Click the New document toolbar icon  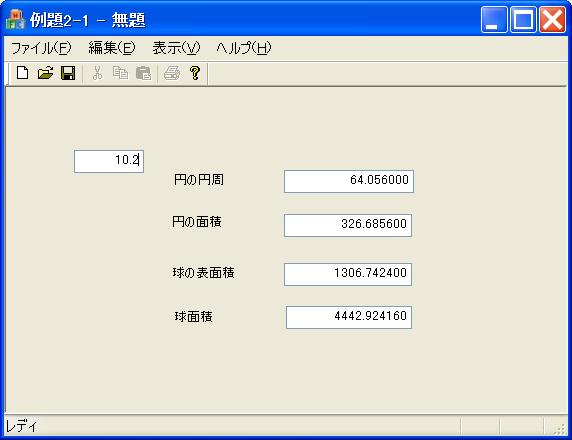pos(23,73)
